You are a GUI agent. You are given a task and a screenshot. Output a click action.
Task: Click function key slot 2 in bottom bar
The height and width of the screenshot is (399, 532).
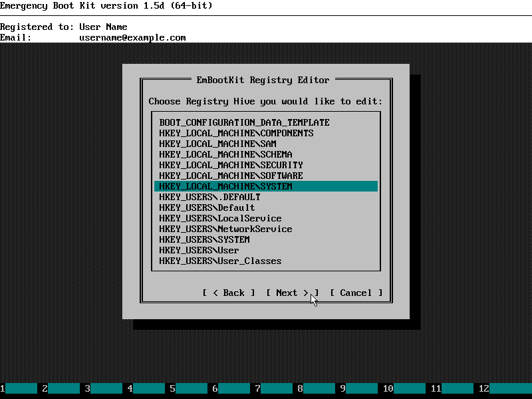[x=61, y=388]
